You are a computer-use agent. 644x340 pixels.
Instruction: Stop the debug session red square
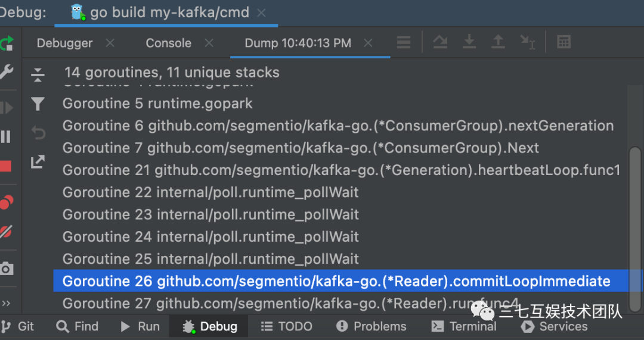point(6,166)
